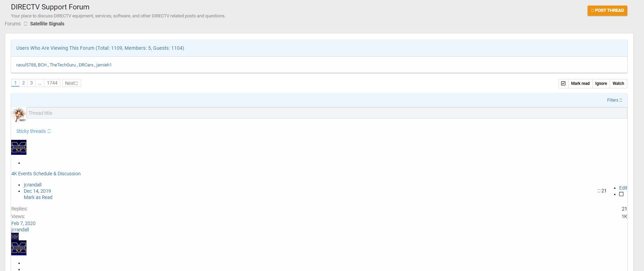644x271 pixels.
Task: Click the small Michigan avatar under jcrandall
Action: pos(15,237)
